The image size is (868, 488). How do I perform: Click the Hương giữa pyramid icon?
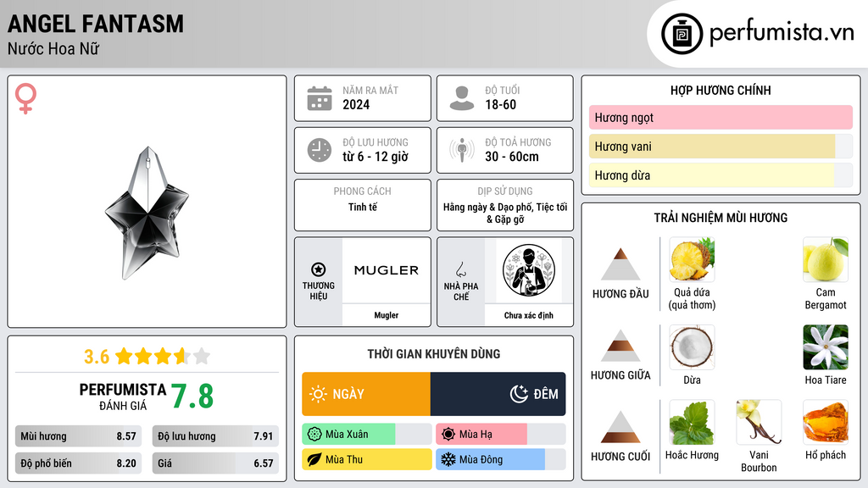620,346
